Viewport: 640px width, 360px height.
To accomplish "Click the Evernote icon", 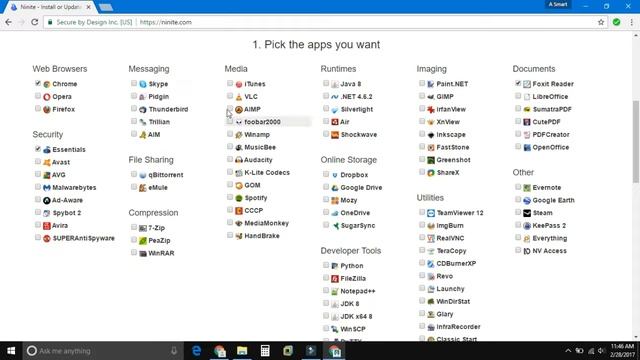I will [x=527, y=188].
